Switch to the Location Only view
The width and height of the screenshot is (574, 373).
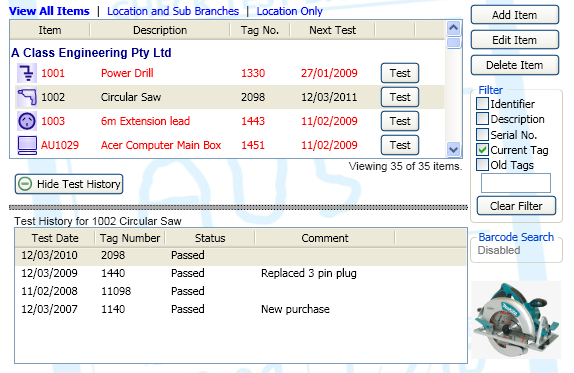pos(290,11)
